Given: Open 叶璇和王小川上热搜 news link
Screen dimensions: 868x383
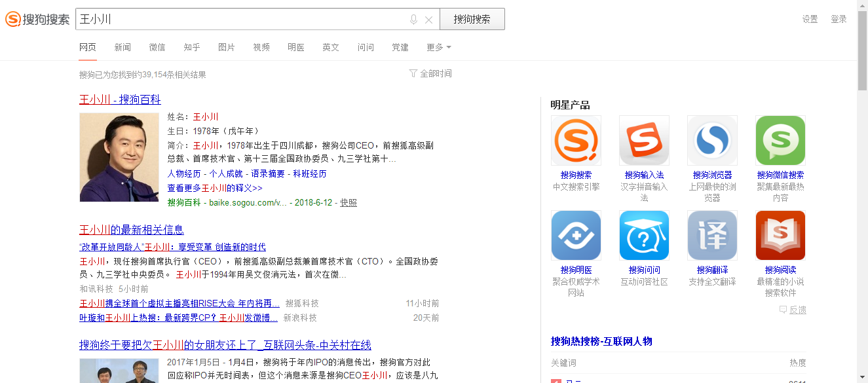Looking at the screenshot, I should (179, 318).
